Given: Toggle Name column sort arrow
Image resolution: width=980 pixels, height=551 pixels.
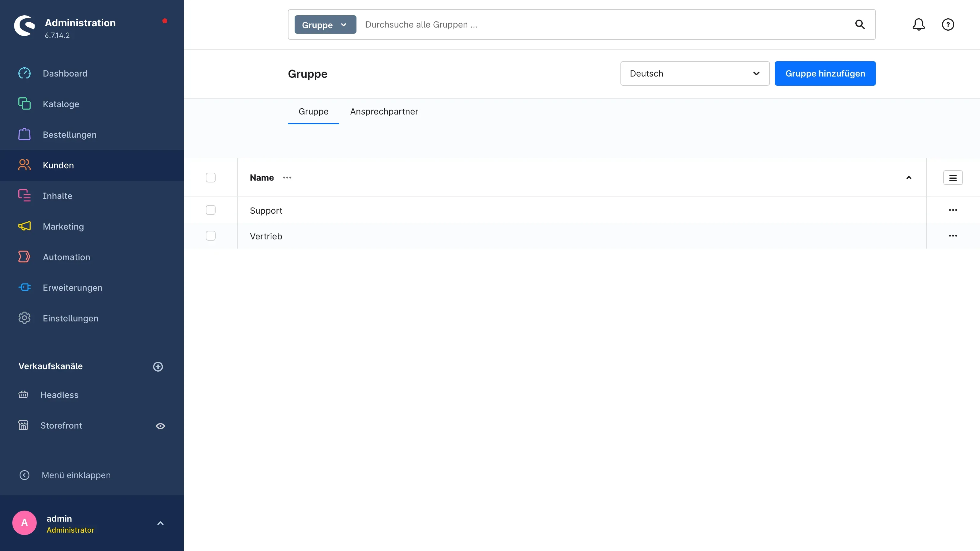Looking at the screenshot, I should tap(908, 178).
